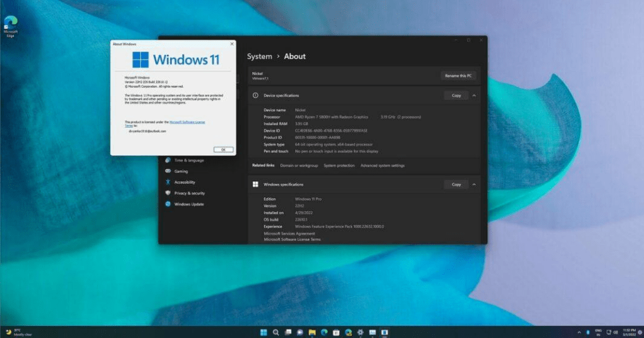Show hidden system tray icons
Screen dimensions: 644x338
point(579,332)
